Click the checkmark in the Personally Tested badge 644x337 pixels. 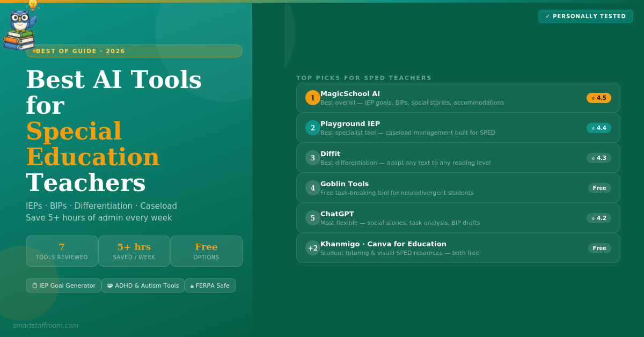pos(547,16)
